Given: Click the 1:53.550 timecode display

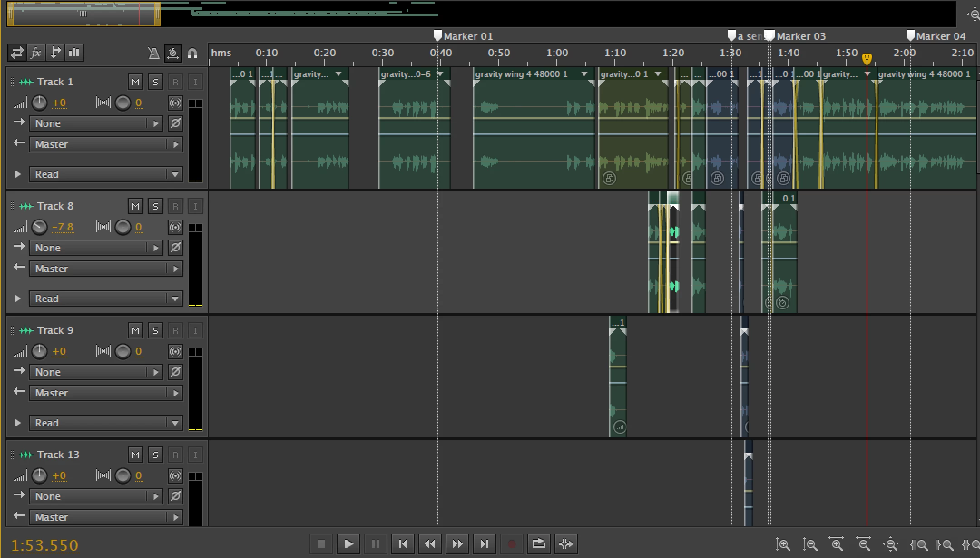Looking at the screenshot, I should click(x=45, y=545).
